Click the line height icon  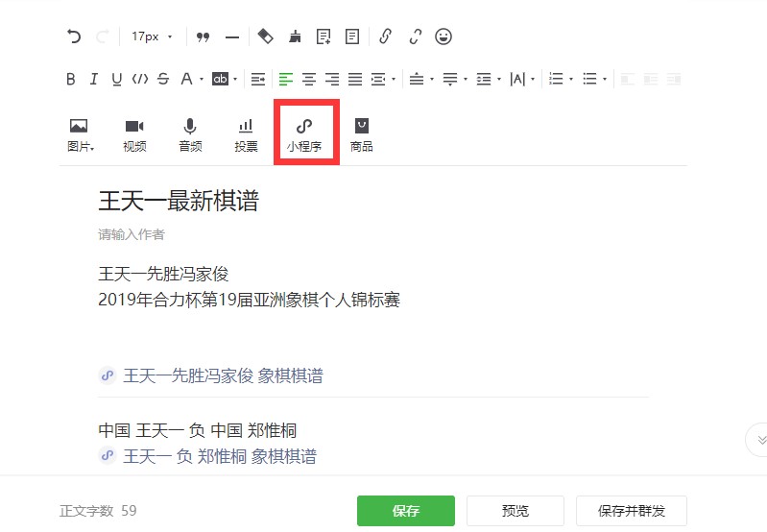[484, 79]
